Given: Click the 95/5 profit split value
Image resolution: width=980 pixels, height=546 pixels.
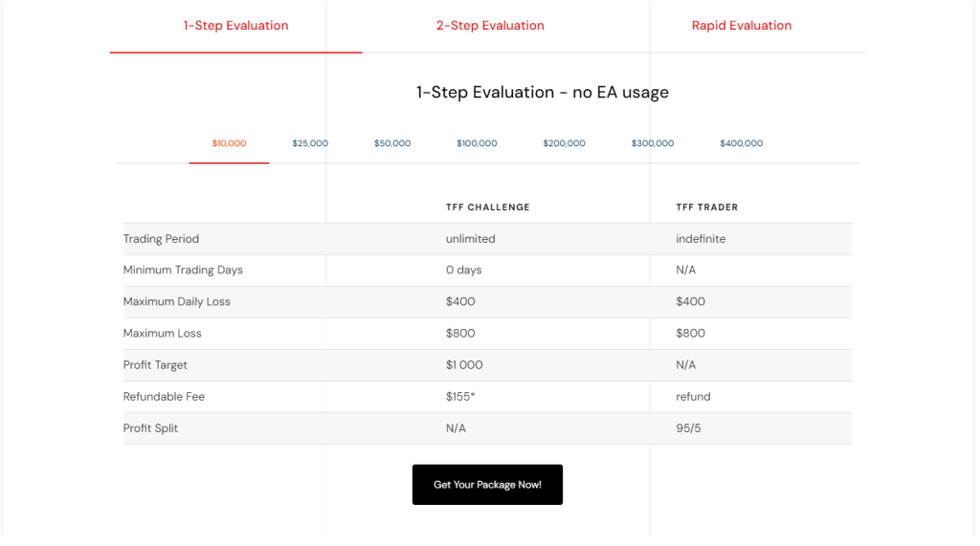Looking at the screenshot, I should (x=688, y=428).
